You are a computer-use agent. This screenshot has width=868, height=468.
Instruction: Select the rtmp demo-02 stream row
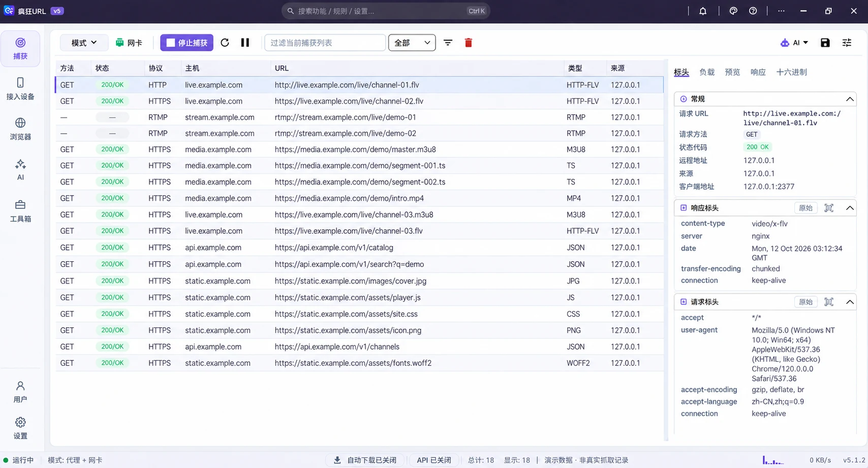pos(359,133)
